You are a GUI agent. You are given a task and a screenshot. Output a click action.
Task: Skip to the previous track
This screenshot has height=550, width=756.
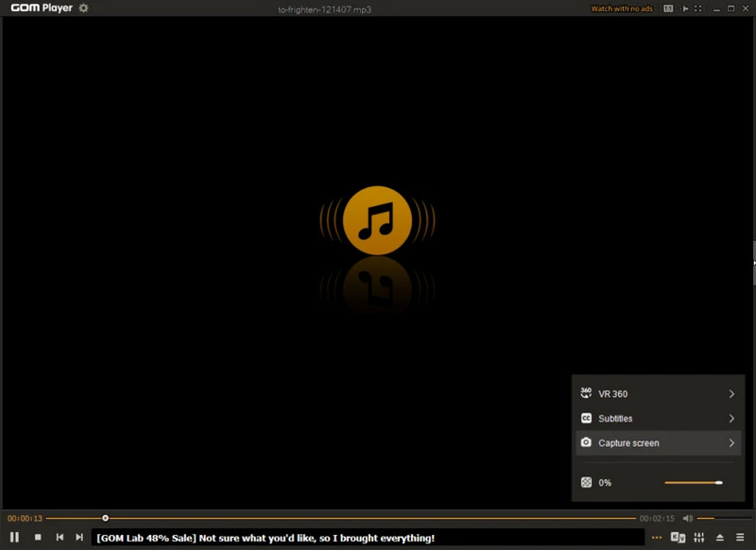pyautogui.click(x=60, y=537)
